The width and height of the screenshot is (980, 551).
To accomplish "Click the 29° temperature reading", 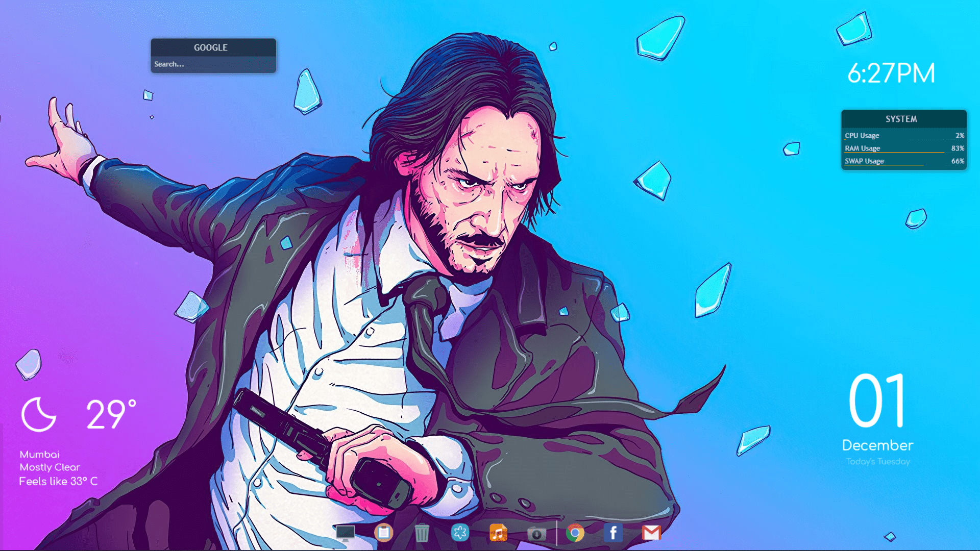I will [x=109, y=413].
